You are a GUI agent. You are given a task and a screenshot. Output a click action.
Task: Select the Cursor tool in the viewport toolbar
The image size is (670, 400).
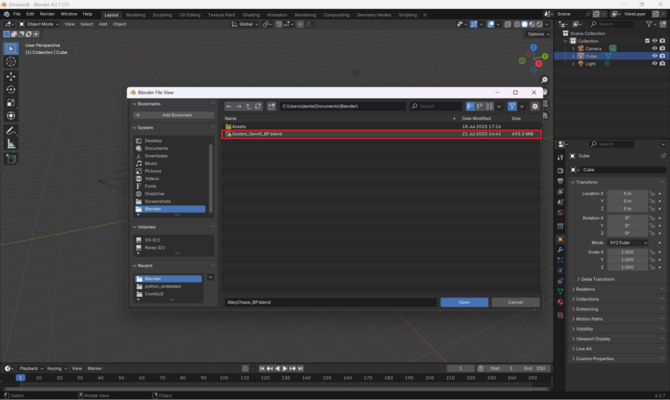click(x=11, y=62)
